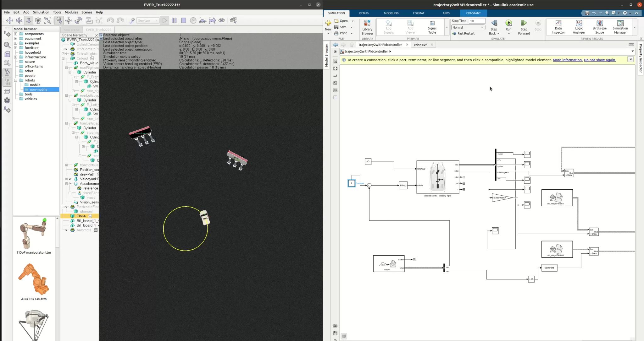The width and height of the screenshot is (644, 341).
Task: Open the Modules menu
Action: tap(71, 12)
